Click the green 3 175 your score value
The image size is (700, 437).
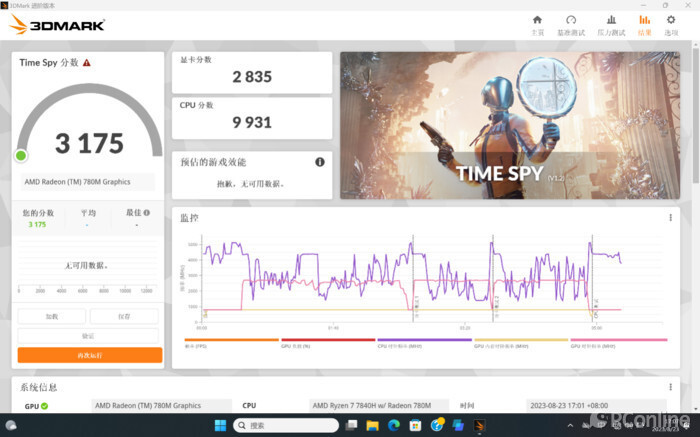pyautogui.click(x=38, y=225)
